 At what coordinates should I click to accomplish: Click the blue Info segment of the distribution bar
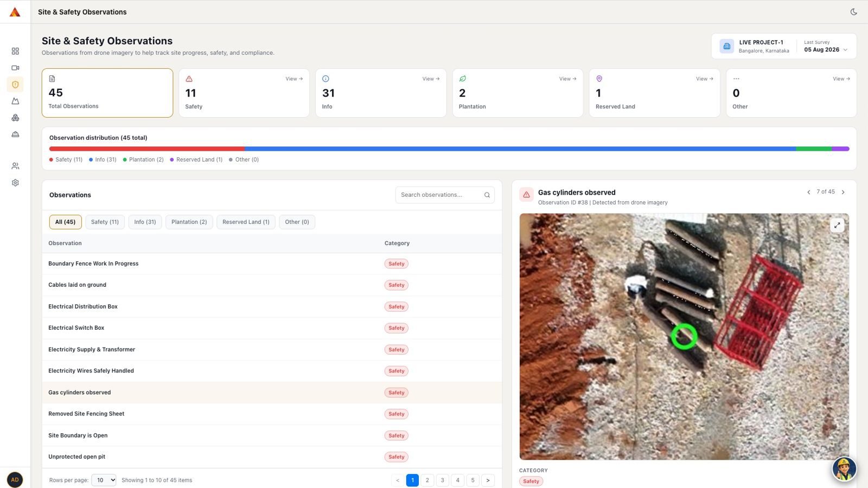(520, 149)
